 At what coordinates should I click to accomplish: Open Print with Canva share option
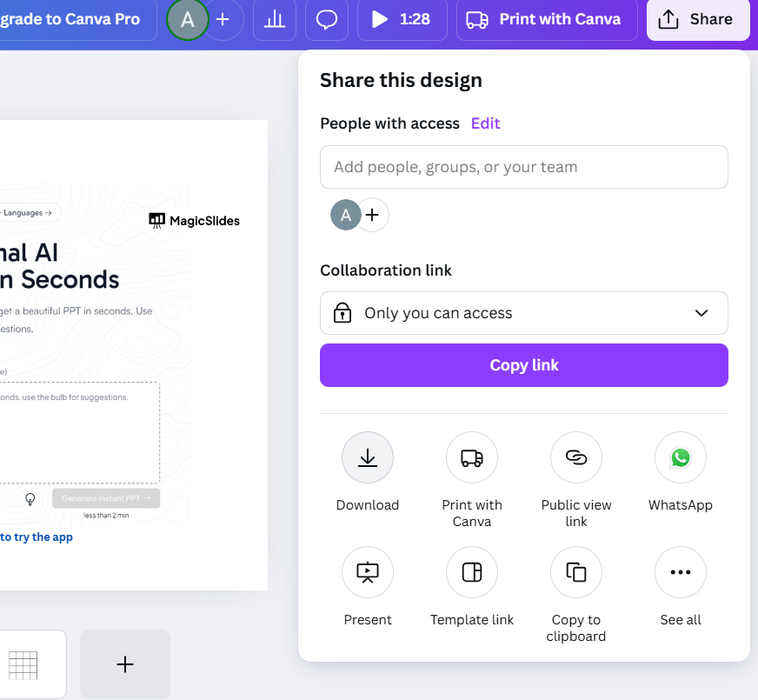pos(472,457)
